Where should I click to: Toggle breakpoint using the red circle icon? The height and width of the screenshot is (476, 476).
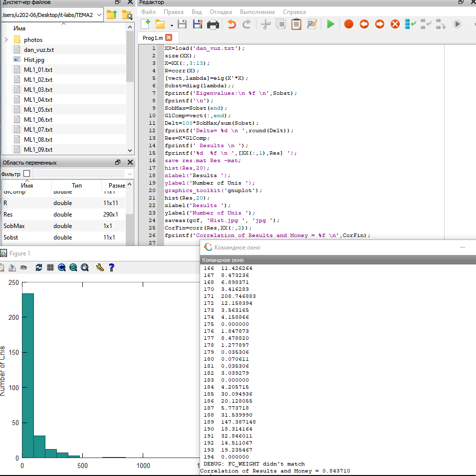[x=349, y=24]
